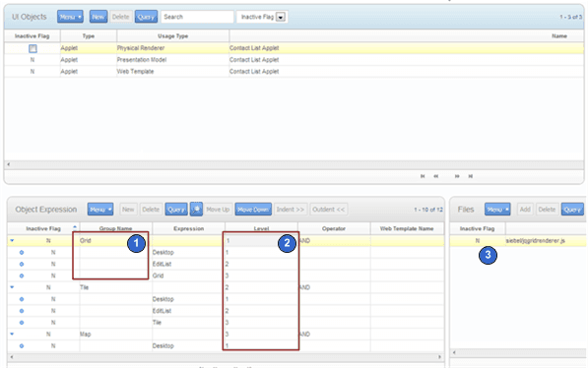Click the Operator column header
The height and width of the screenshot is (368, 588).
(334, 228)
